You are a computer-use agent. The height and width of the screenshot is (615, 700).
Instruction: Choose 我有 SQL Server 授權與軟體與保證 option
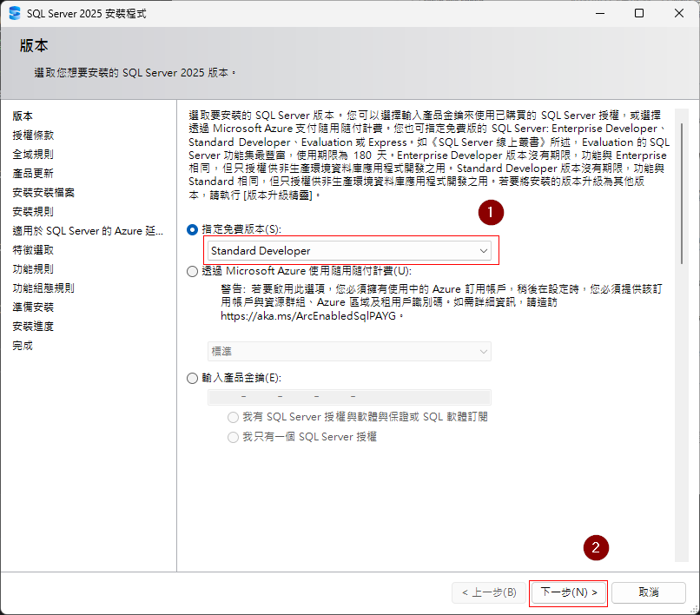[233, 417]
